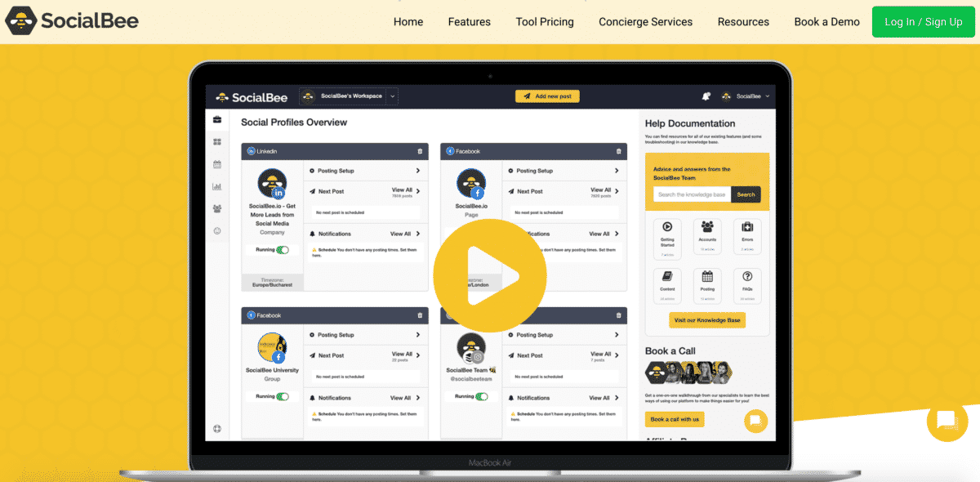Play the SocialBee demo video

(489, 276)
